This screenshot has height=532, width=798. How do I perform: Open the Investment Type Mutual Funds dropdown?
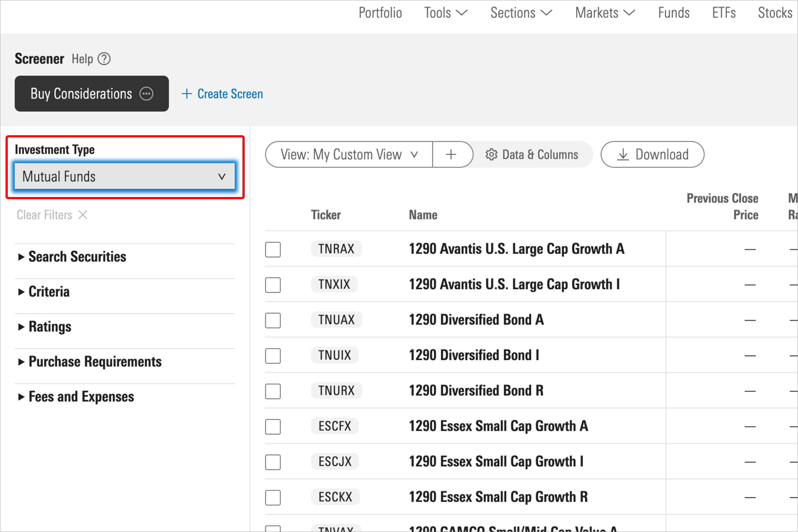[125, 177]
